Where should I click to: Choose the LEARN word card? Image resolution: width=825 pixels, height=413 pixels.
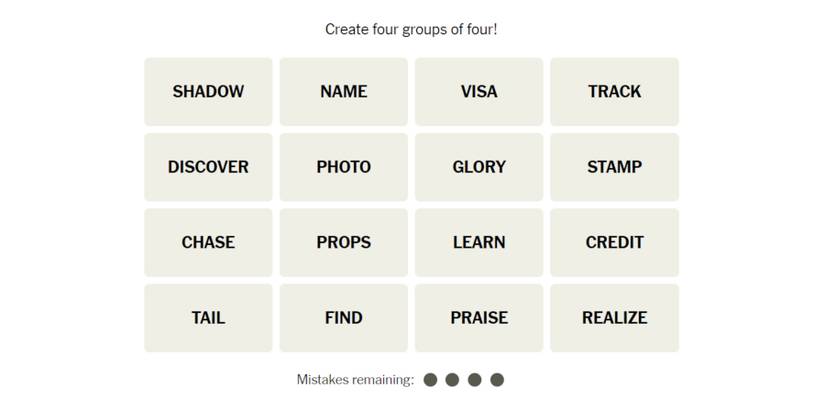(x=479, y=243)
